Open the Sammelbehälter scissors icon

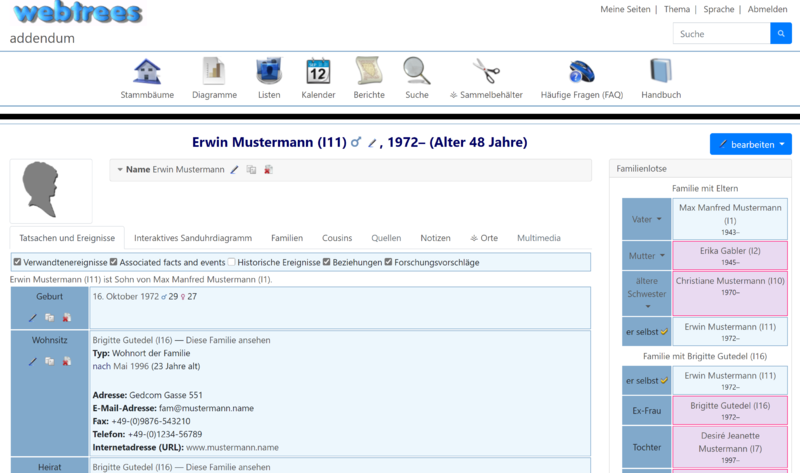point(486,71)
